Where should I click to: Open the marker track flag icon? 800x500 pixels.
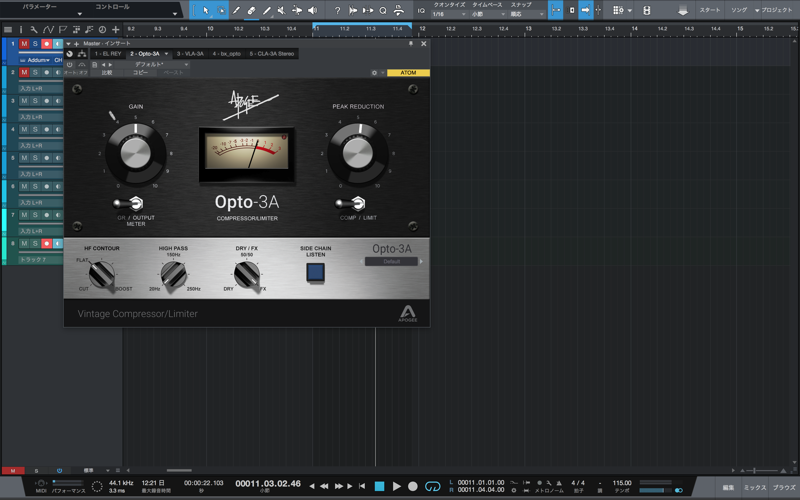tap(63, 30)
